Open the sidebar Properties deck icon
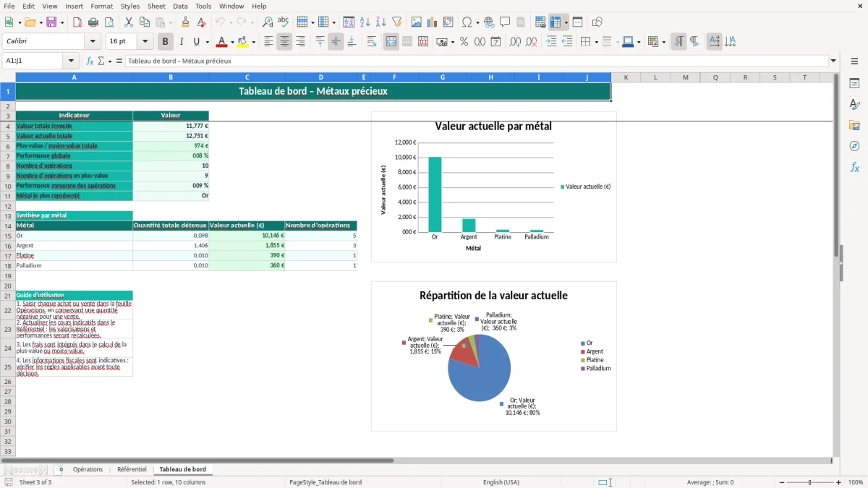Screen dimensions: 868x488 [x=854, y=84]
